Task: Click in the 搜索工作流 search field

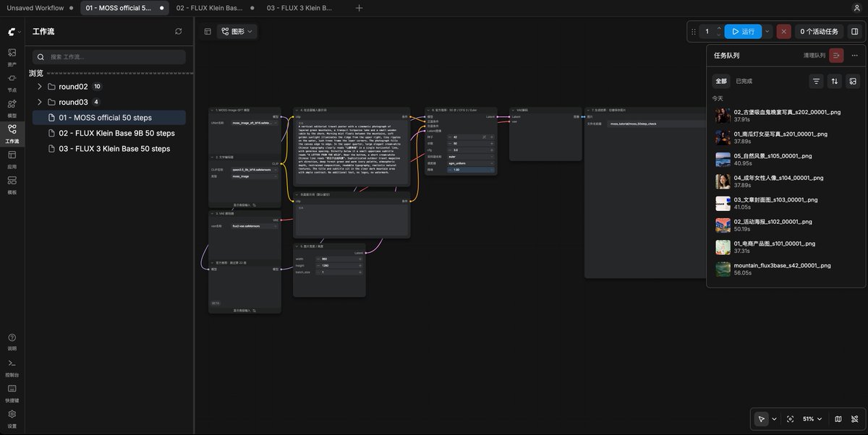Action: pos(109,57)
